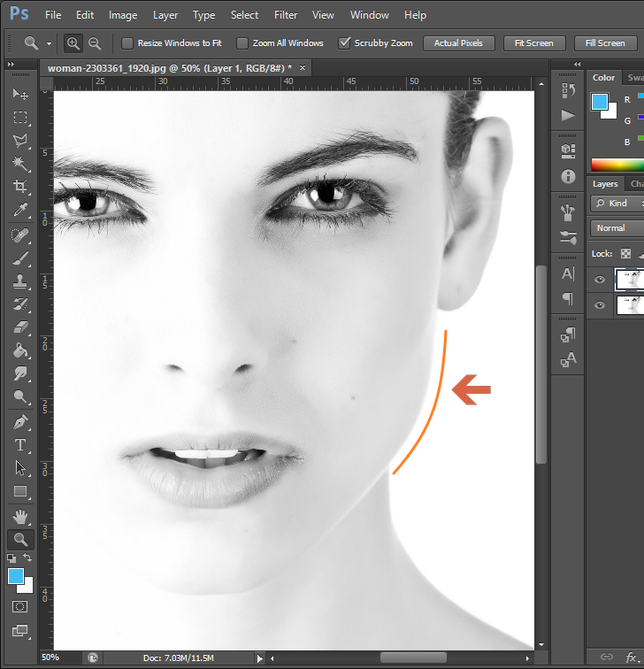Viewport: 644px width, 669px height.
Task: Toggle Quick Mask mode
Action: click(20, 607)
